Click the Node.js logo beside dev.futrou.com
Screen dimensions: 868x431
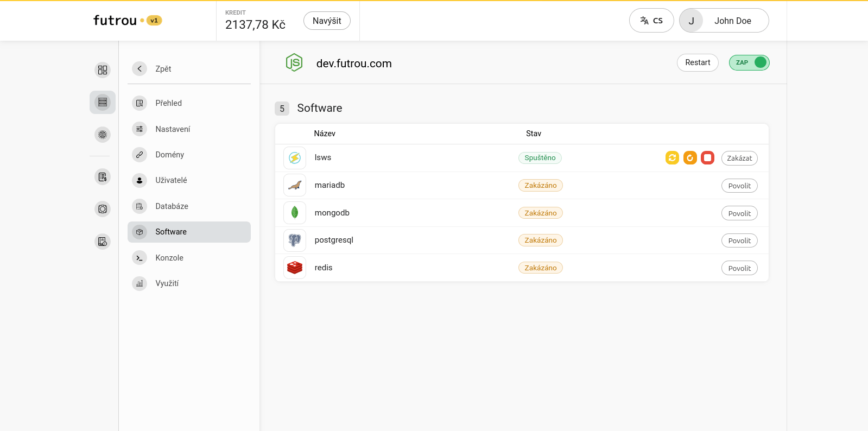click(294, 62)
